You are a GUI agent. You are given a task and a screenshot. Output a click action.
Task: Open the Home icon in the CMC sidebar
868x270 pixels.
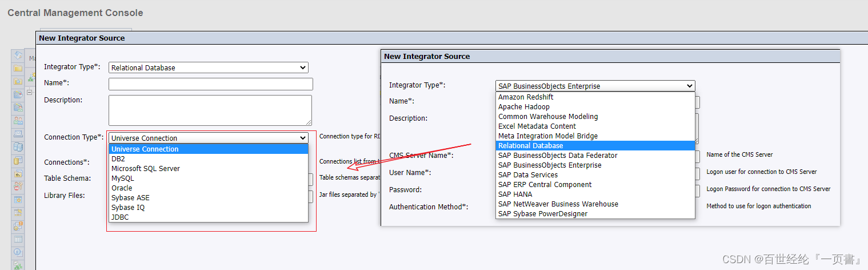click(x=18, y=55)
